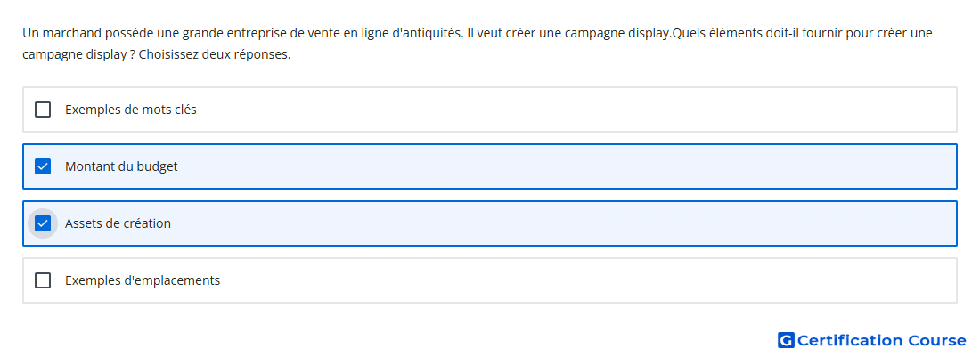980x357 pixels.
Task: Untick the "Assets de création" checkbox
Action: tap(43, 223)
